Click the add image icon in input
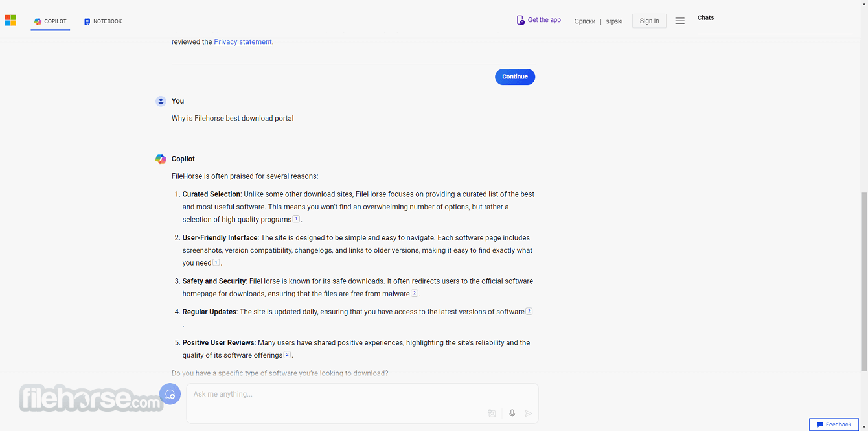 492,413
